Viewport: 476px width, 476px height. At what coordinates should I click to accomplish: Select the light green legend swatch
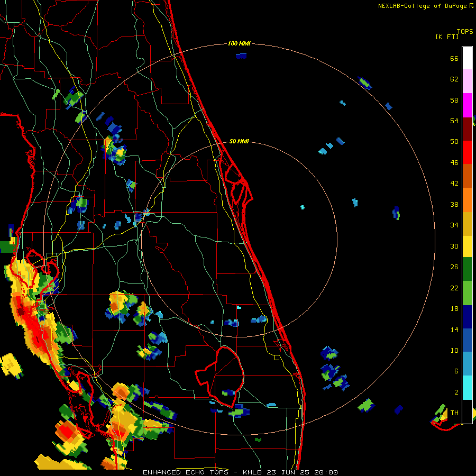(467, 293)
